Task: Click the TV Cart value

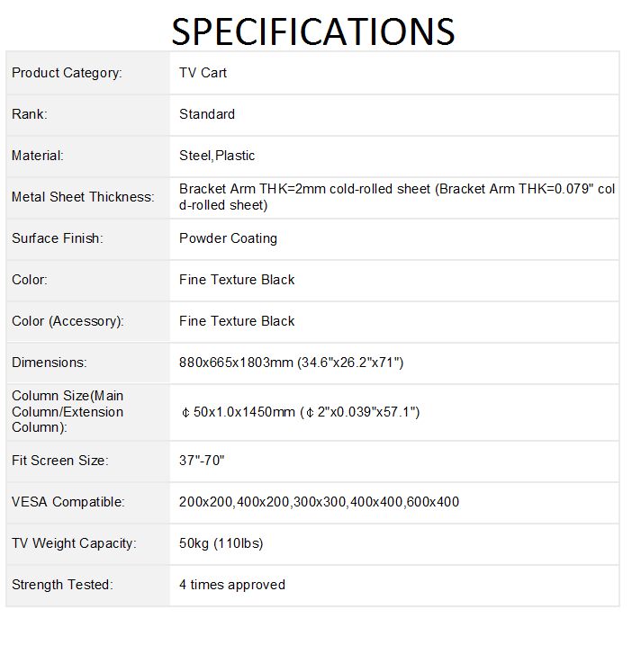Action: point(203,73)
